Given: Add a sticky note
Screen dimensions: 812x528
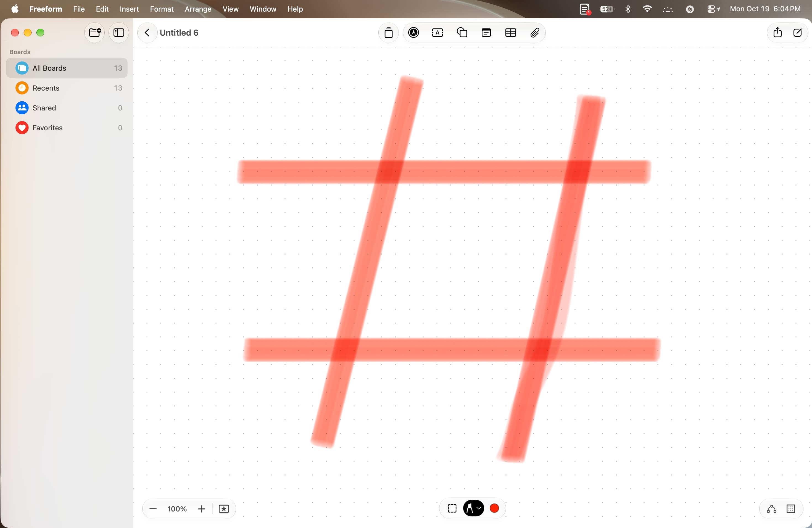Looking at the screenshot, I should click(486, 33).
